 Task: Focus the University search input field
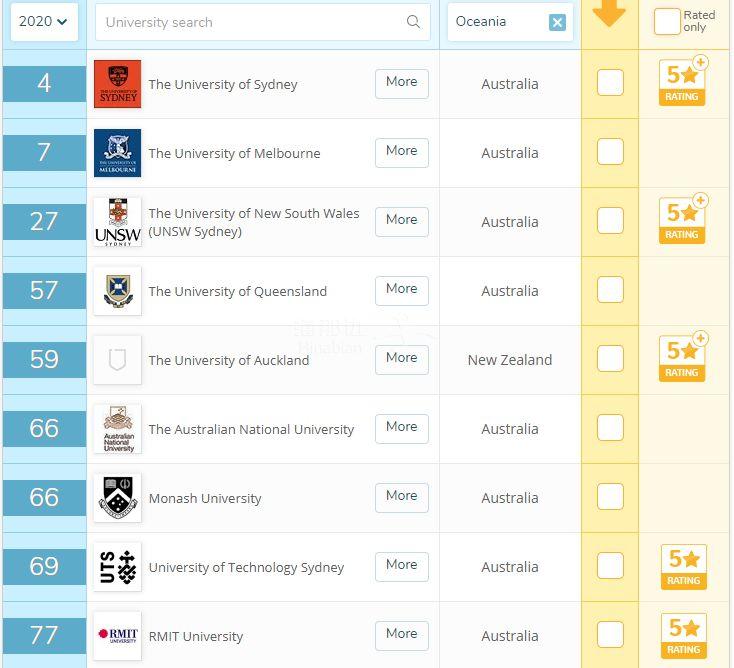click(x=250, y=22)
